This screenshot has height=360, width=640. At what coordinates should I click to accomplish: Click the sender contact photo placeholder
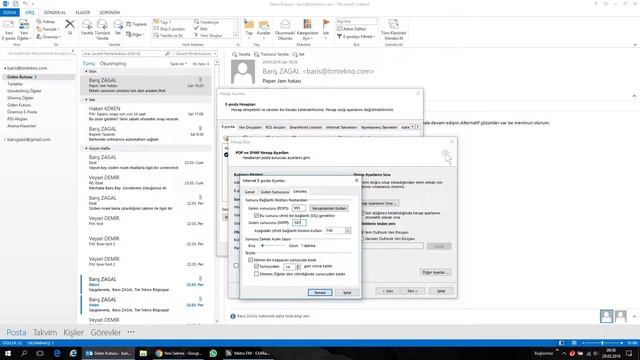[243, 72]
